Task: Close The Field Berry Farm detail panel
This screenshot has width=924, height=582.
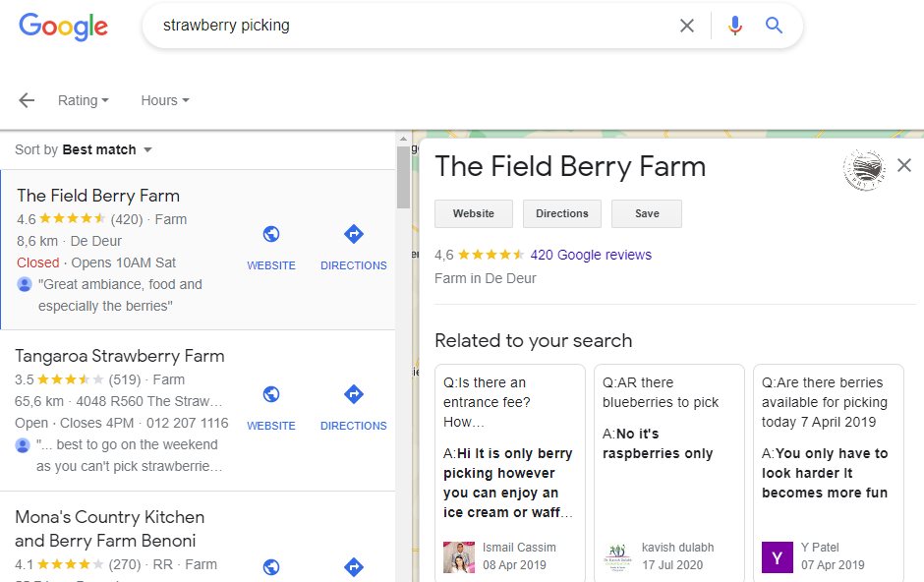Action: click(x=904, y=165)
